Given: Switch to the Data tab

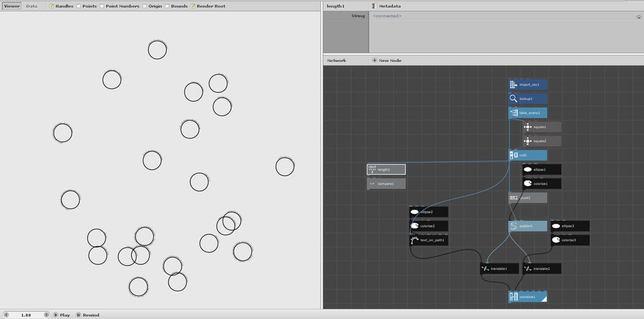Looking at the screenshot, I should [32, 6].
